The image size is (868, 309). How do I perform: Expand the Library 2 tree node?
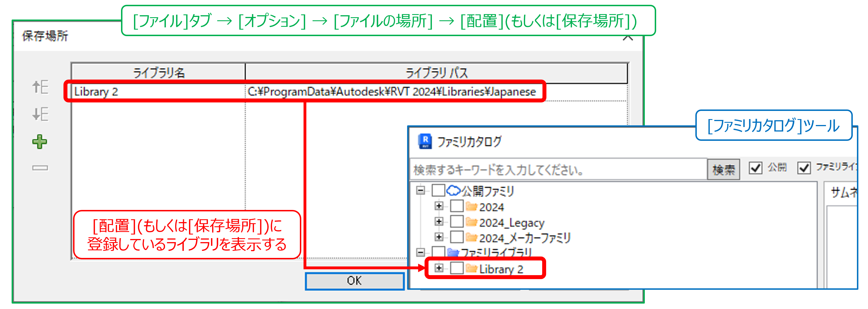(439, 268)
